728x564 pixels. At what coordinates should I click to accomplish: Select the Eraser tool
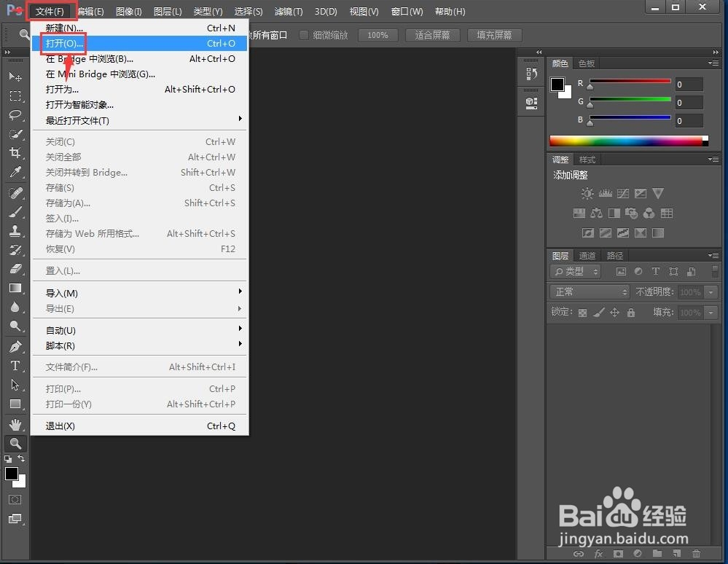tap(15, 269)
